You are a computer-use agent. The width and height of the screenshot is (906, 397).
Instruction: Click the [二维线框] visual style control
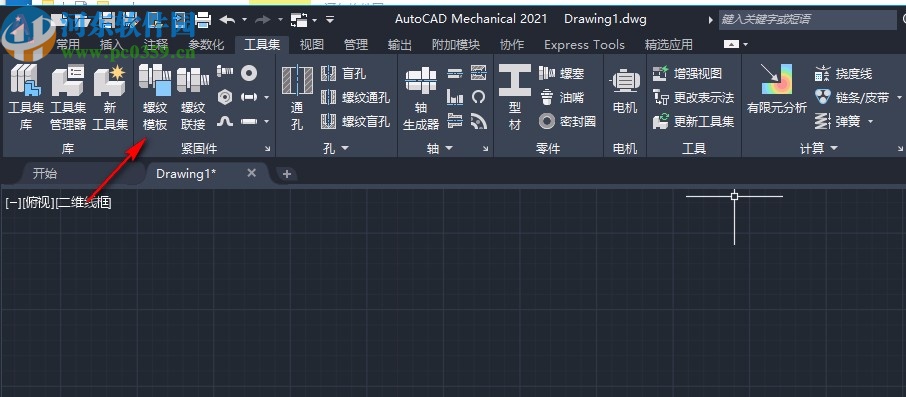pos(83,203)
